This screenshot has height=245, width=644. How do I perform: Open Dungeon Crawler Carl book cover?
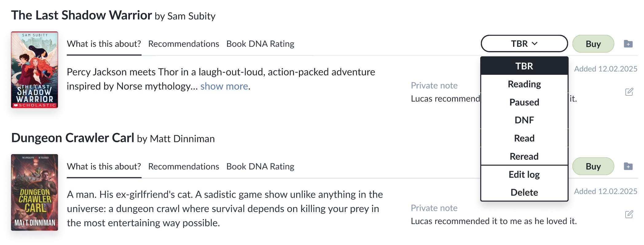tap(34, 192)
